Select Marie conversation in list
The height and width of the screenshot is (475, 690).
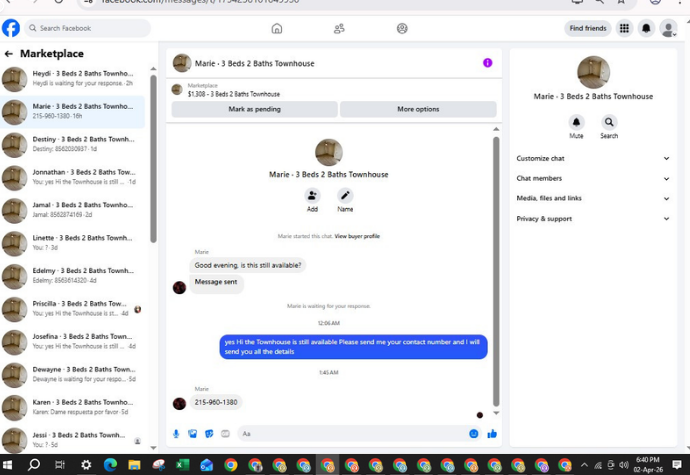click(73, 112)
